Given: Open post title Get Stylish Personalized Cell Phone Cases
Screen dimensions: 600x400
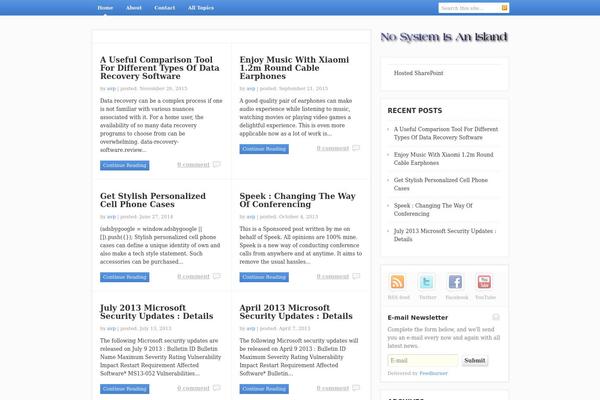Looking at the screenshot, I should pyautogui.click(x=153, y=200).
